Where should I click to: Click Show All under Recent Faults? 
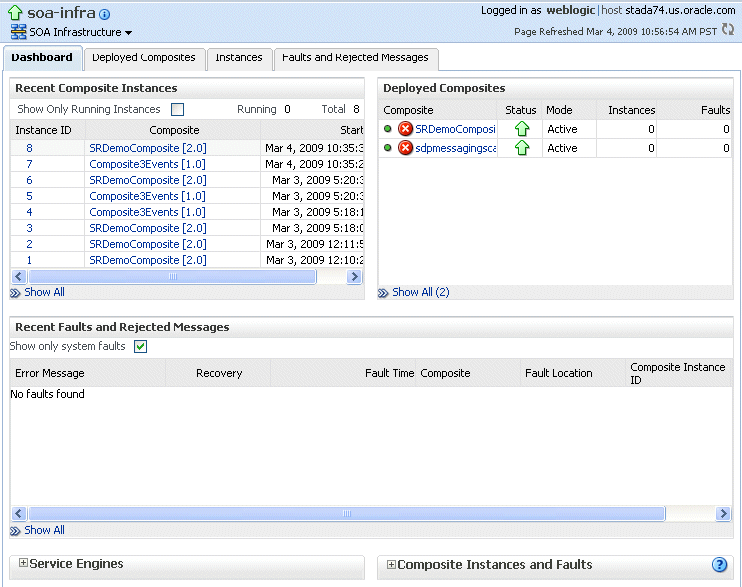44,531
